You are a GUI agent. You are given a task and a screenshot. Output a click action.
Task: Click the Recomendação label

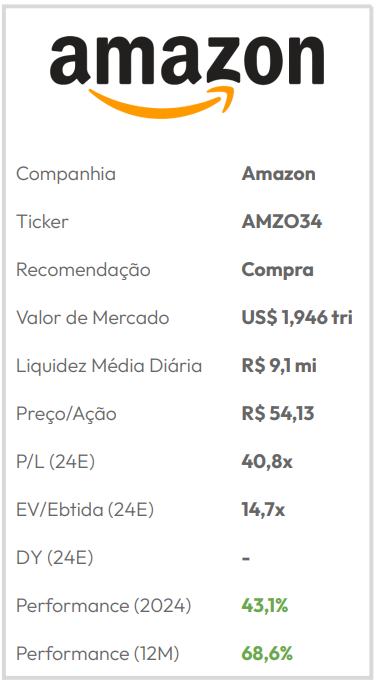83,270
